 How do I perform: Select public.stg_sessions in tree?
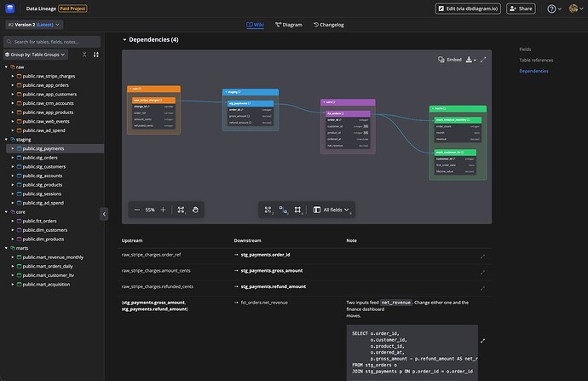pyautogui.click(x=42, y=193)
